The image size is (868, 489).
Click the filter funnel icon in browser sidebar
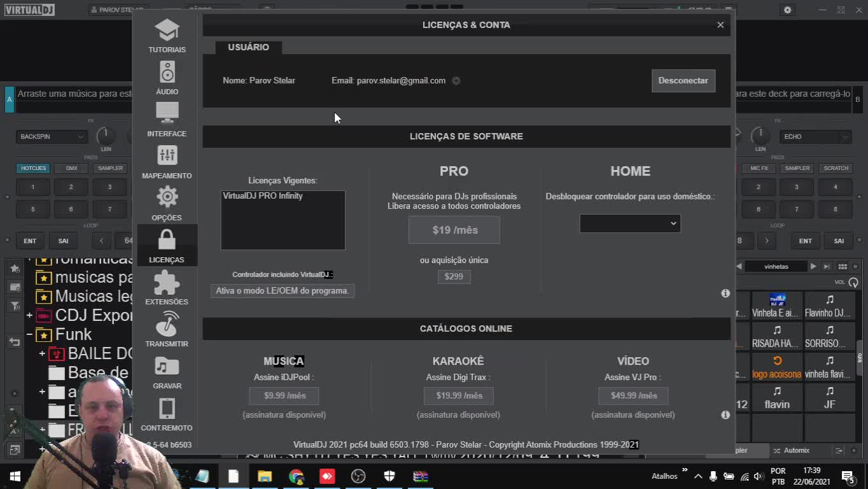[x=15, y=306]
